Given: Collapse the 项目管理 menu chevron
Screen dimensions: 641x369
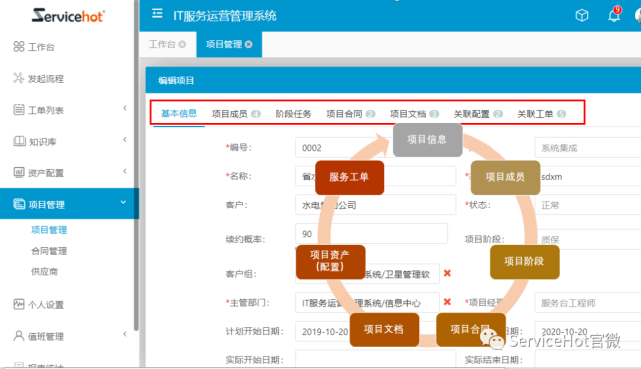Looking at the screenshot, I should pos(123,202).
